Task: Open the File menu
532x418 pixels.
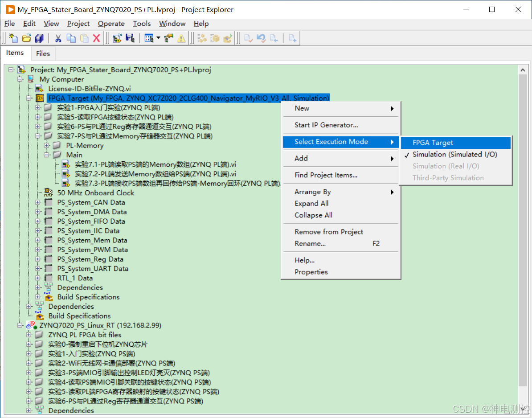Action: [x=9, y=24]
